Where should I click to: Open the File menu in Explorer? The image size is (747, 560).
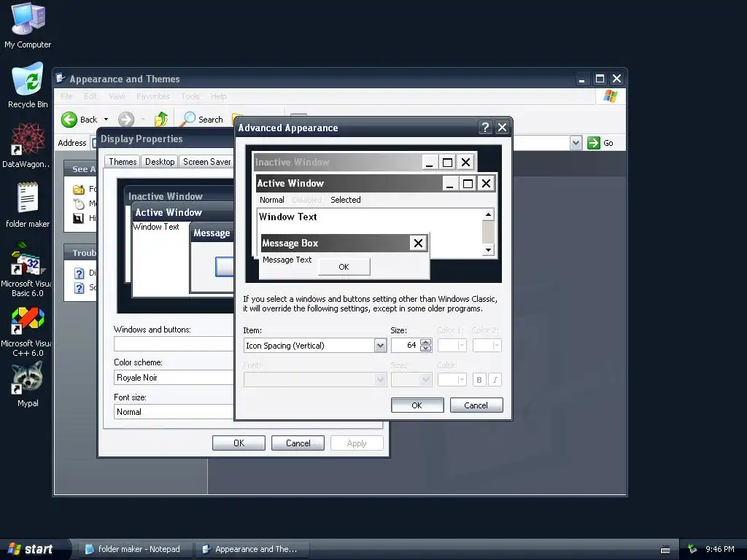click(x=67, y=96)
